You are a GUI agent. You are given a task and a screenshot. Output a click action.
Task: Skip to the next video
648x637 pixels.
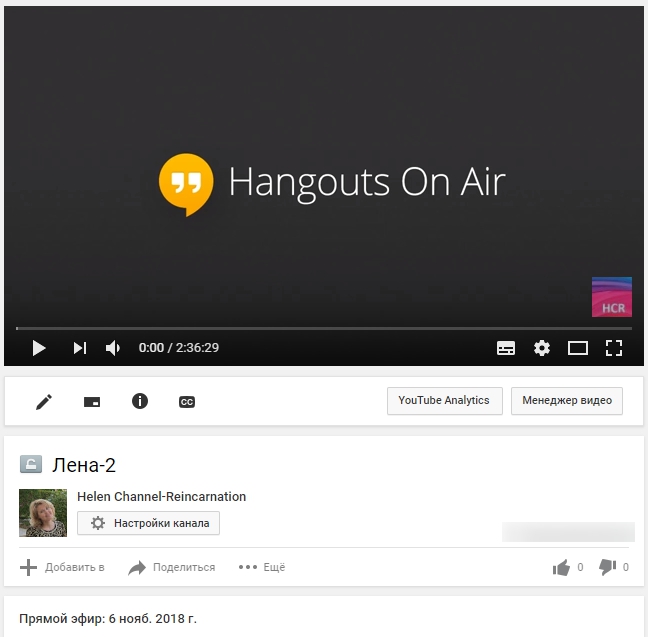click(x=79, y=348)
